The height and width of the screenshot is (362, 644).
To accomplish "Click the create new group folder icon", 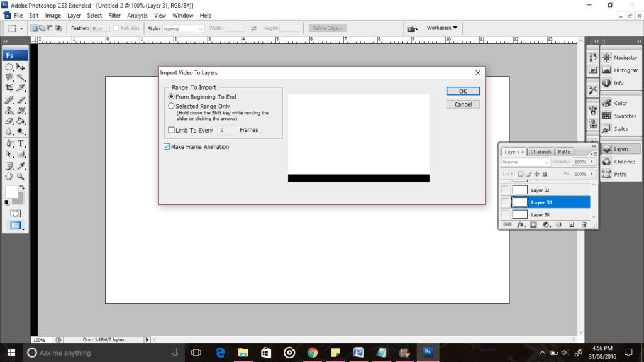I will tap(558, 224).
